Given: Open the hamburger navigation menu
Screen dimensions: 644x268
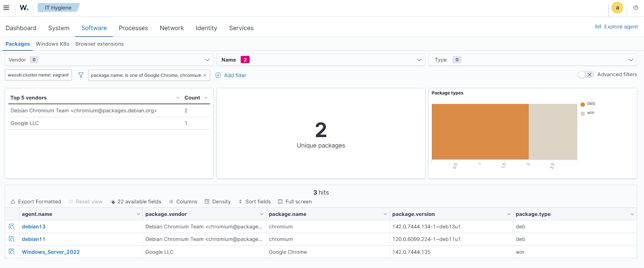Looking at the screenshot, I should click(x=6, y=8).
